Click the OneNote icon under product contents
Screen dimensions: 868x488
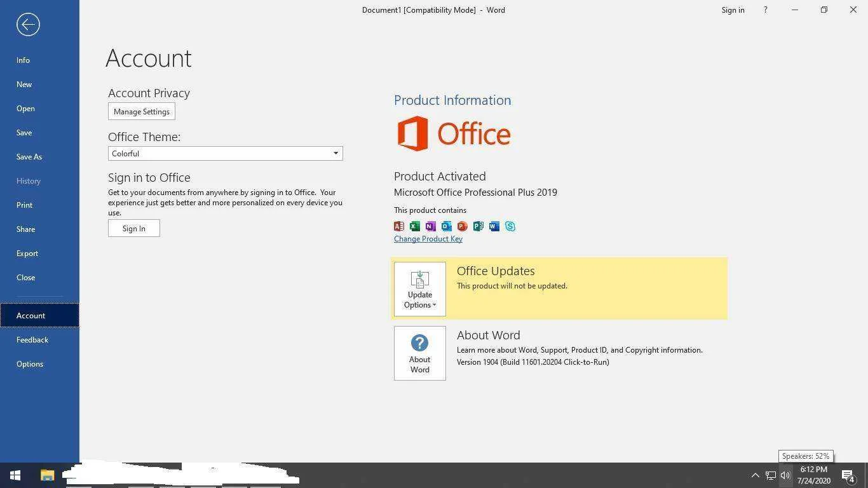pyautogui.click(x=431, y=226)
